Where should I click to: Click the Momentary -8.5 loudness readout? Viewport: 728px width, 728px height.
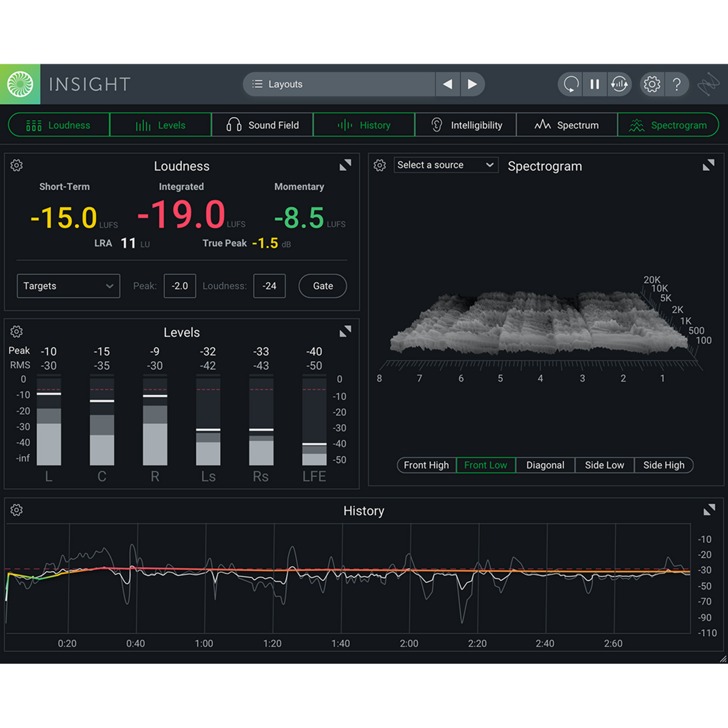299,218
